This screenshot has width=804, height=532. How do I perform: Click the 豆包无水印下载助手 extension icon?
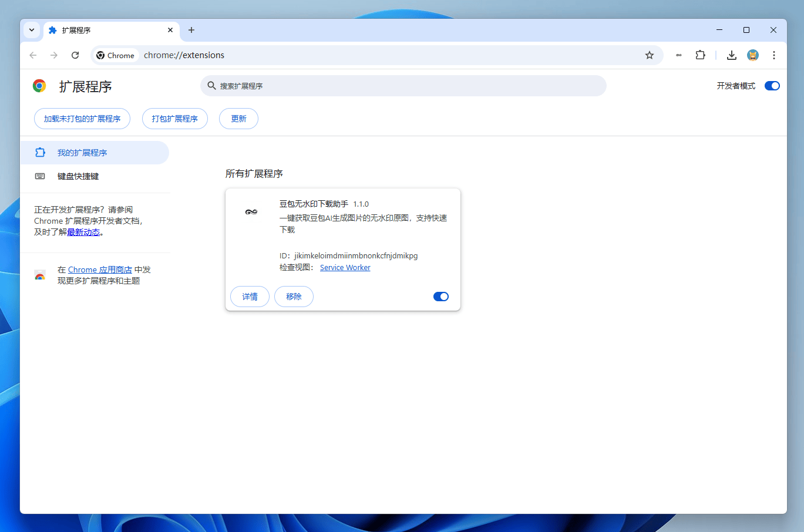251,212
